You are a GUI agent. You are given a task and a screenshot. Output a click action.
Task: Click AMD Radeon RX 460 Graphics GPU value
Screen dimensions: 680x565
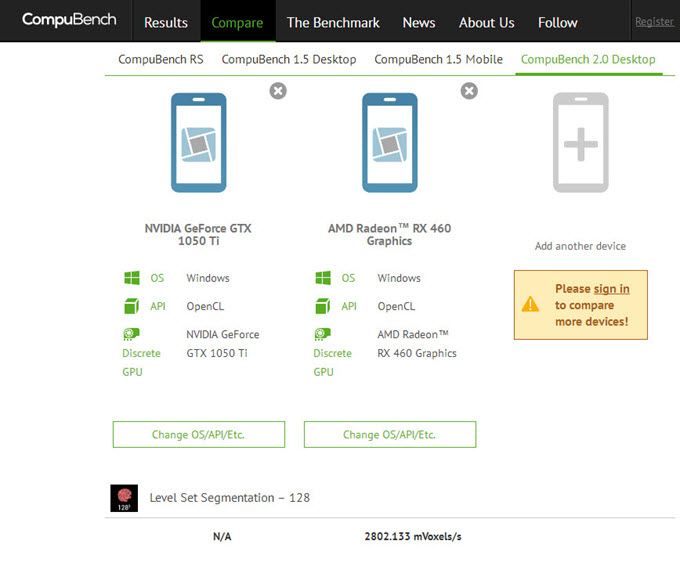pos(417,344)
